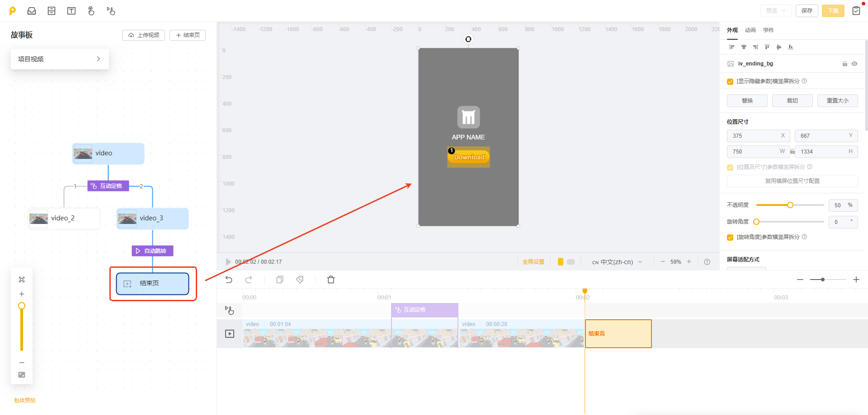Image resolution: width=868 pixels, height=415 pixels.
Task: Toggle the storyboard minimap icon
Action: 22,375
